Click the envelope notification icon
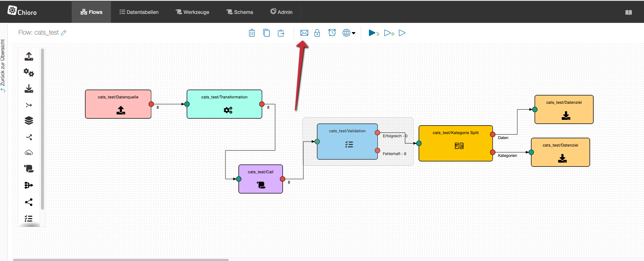This screenshot has height=261, width=644. pyautogui.click(x=304, y=33)
